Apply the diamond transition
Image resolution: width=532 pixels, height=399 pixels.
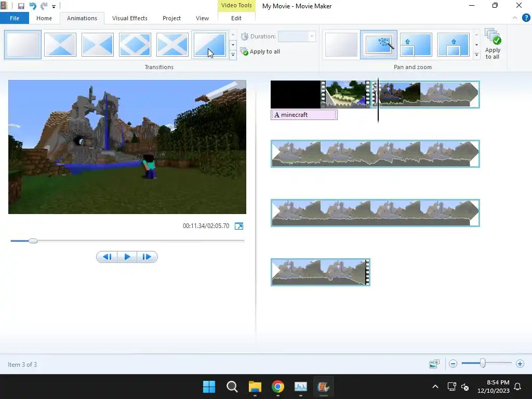[135, 45]
